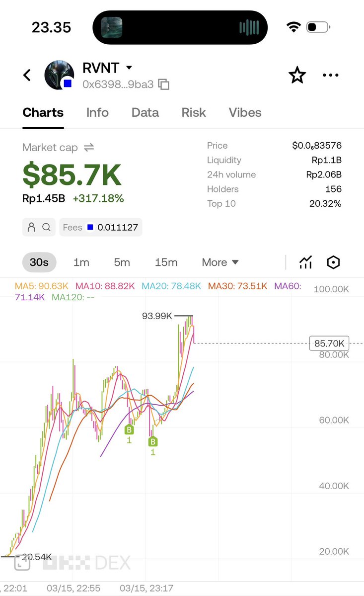Tap the Dynamic Island media thumbnail
The height and width of the screenshot is (596, 364).
[x=112, y=27]
